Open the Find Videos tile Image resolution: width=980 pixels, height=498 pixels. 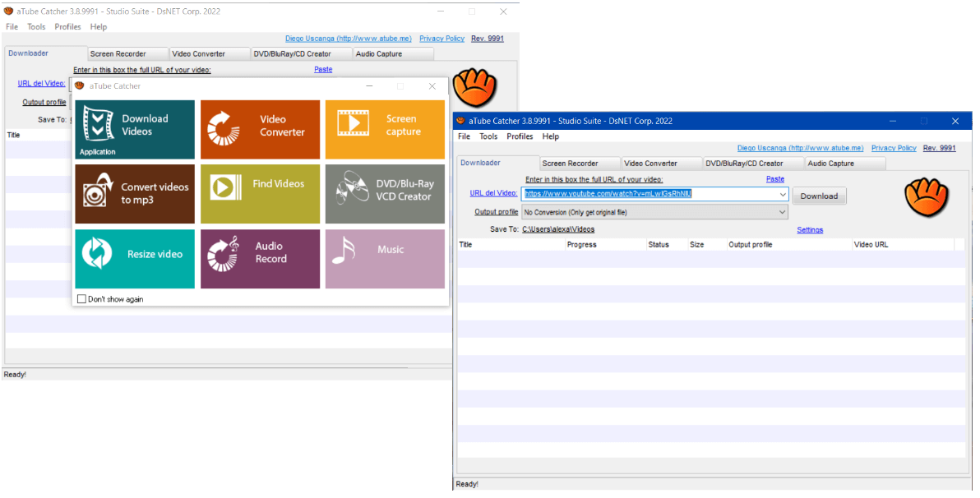[x=260, y=194]
